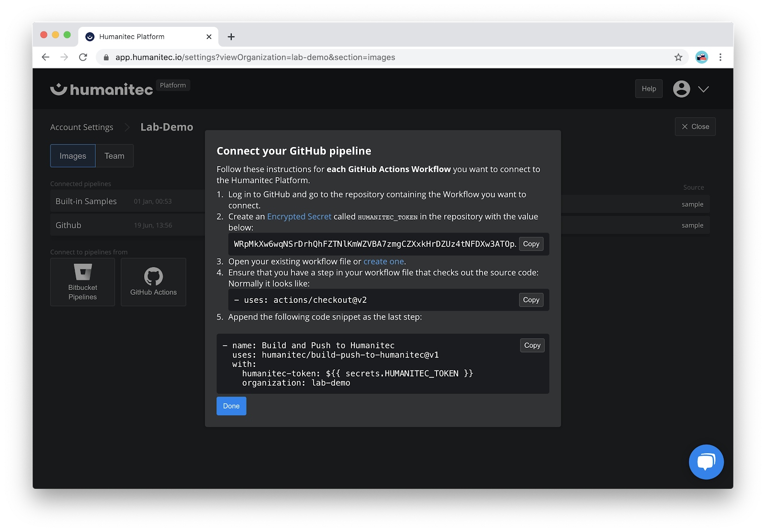Reload the page

click(83, 57)
